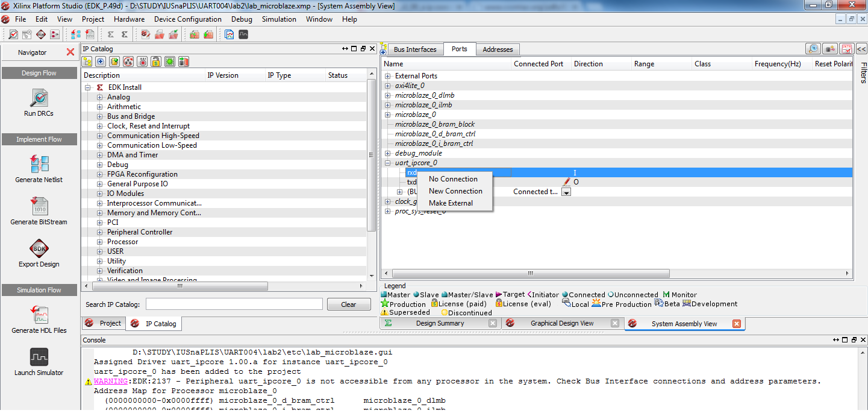Click the Launch Simulator toolbar icon
The width and height of the screenshot is (868, 416).
point(243,34)
